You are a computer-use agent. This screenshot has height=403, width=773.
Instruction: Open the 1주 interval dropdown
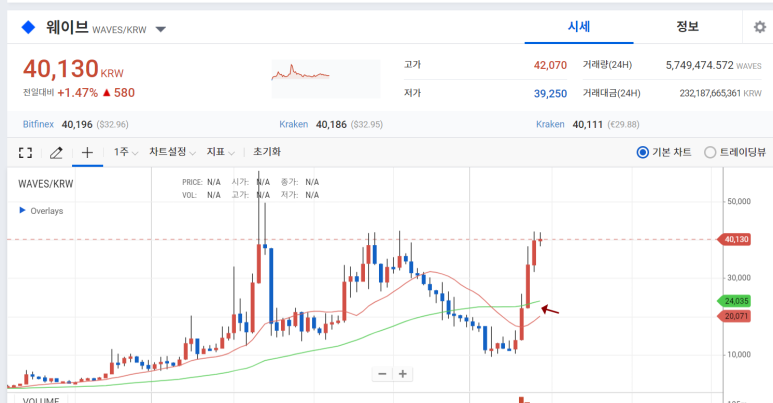126,152
